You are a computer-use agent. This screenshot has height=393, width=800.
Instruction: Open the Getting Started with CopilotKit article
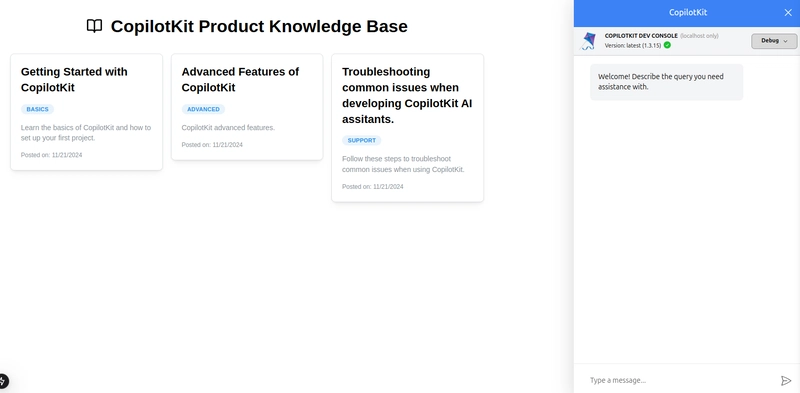[86, 112]
